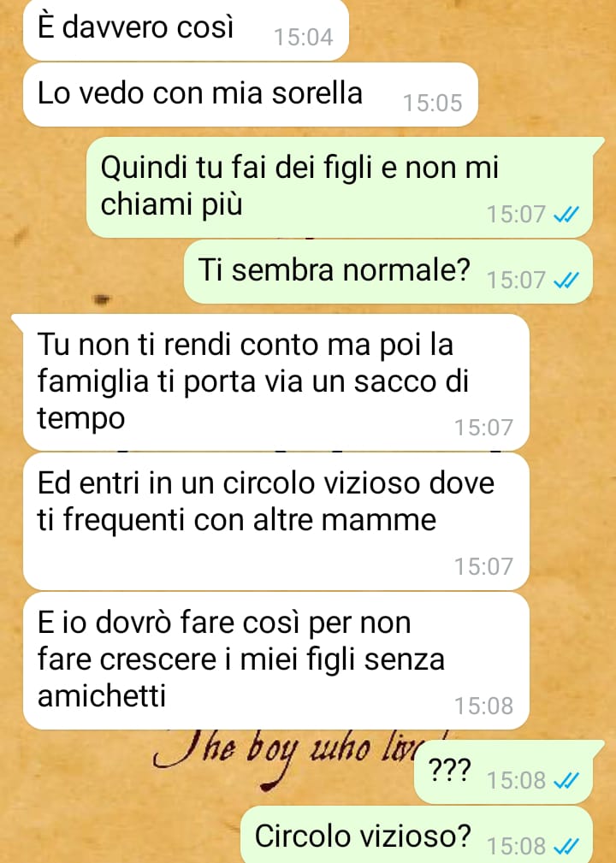The image size is (616, 863).
Task: Click blue ticks beside the '???' message
Action: tap(566, 780)
